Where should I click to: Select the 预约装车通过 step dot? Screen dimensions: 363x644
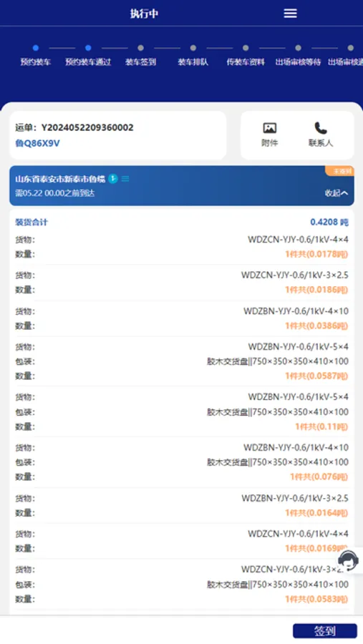coord(88,48)
